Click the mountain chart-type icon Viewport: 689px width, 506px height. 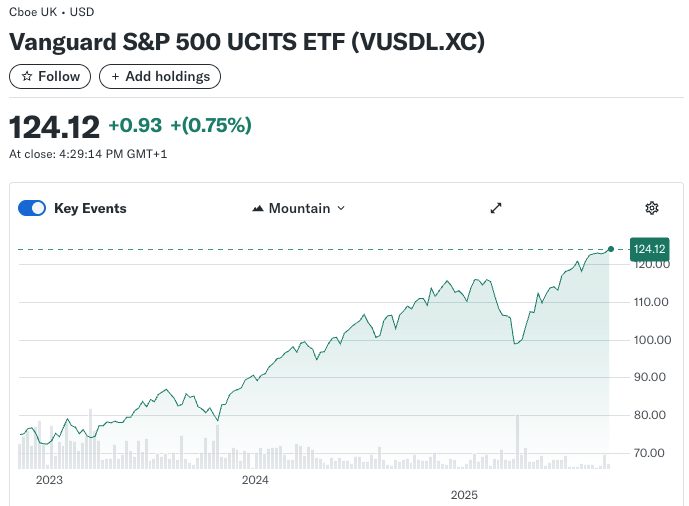point(258,208)
